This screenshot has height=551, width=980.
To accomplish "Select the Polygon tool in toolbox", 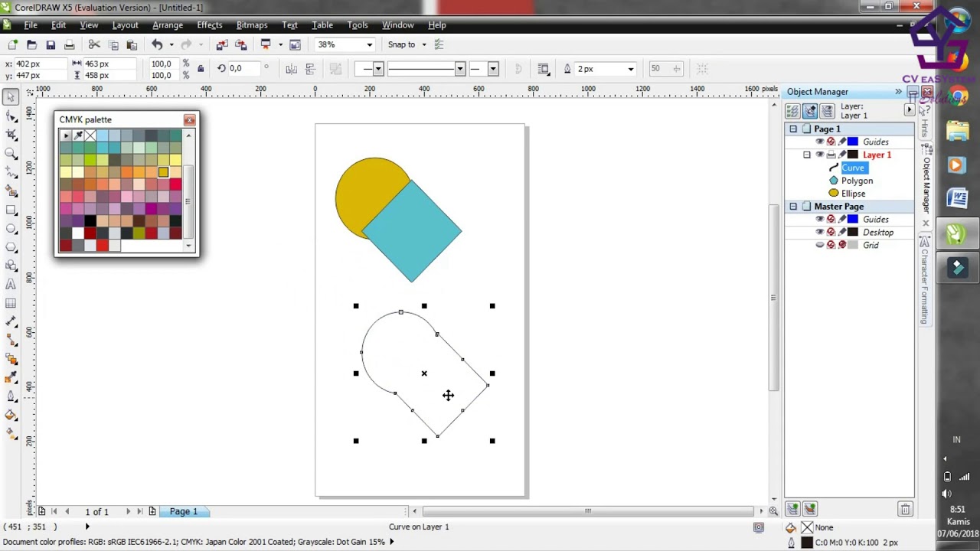I will pyautogui.click(x=11, y=247).
